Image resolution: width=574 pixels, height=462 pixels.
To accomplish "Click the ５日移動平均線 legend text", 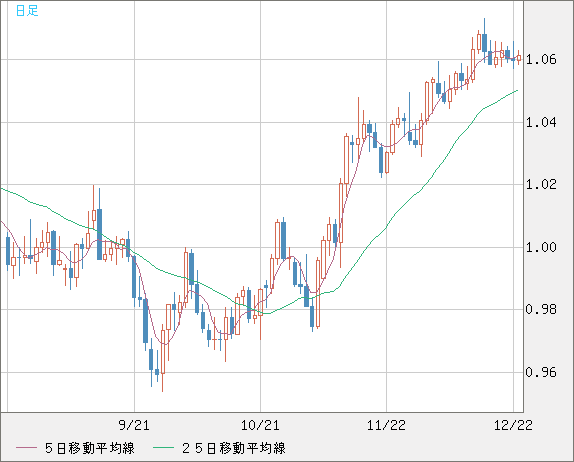I will [90, 448].
